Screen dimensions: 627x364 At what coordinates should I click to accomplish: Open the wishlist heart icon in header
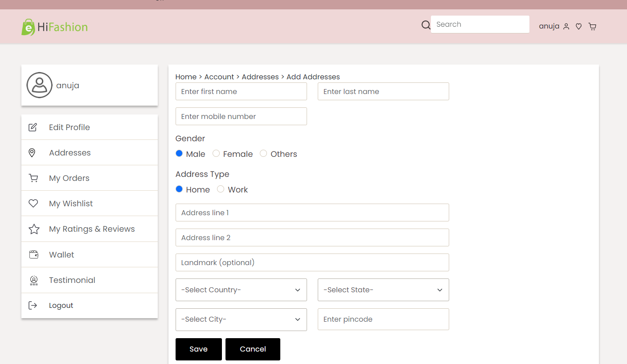tap(579, 27)
